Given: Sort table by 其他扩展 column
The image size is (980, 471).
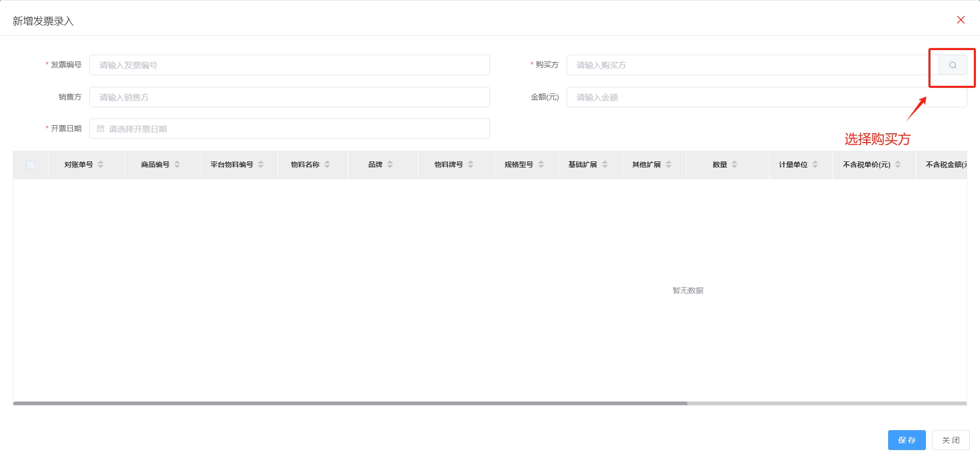Looking at the screenshot, I should pos(669,164).
